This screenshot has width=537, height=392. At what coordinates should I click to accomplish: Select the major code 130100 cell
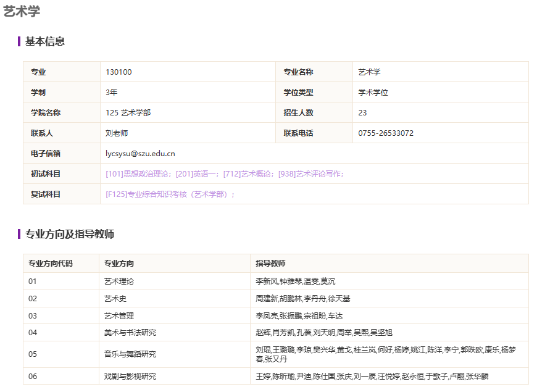[x=119, y=72]
